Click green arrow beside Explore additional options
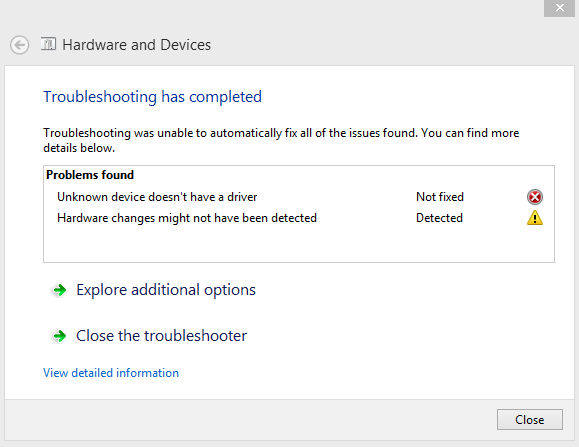The width and height of the screenshot is (579, 447). (59, 290)
